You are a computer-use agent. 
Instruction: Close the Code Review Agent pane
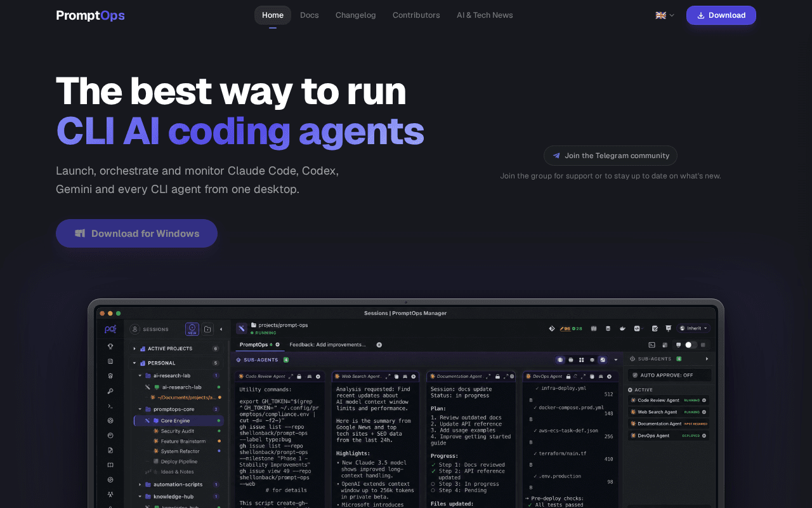pyautogui.click(x=318, y=377)
